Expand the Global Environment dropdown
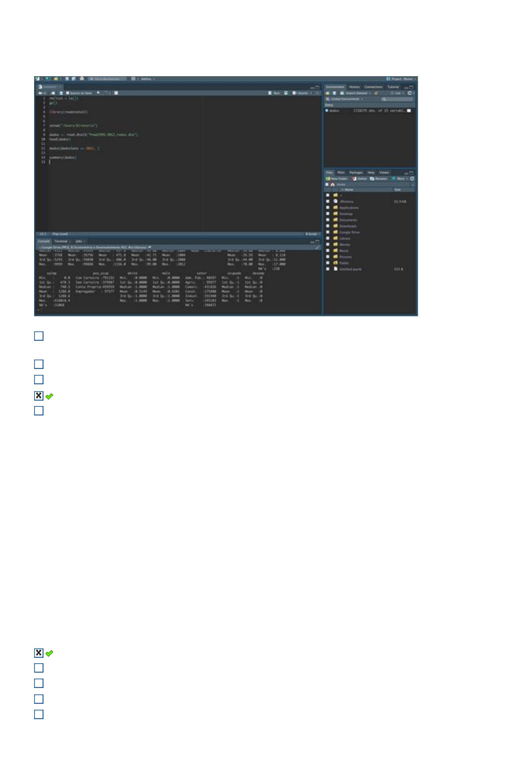 pos(345,99)
